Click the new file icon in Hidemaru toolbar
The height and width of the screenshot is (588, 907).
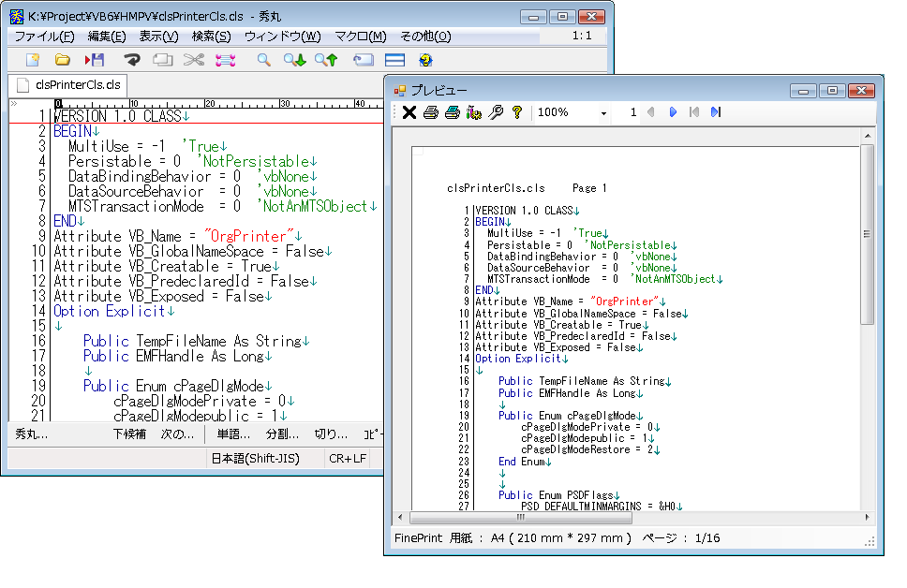tap(33, 60)
